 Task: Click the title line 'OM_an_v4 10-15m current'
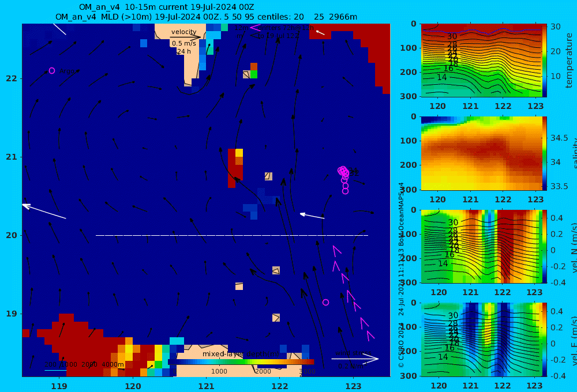click(166, 7)
